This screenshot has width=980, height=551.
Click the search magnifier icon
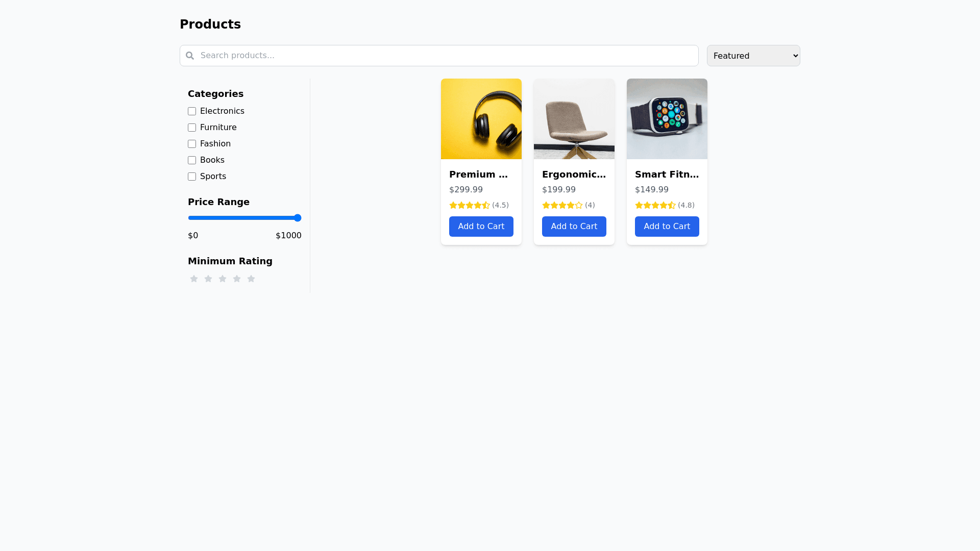click(190, 56)
